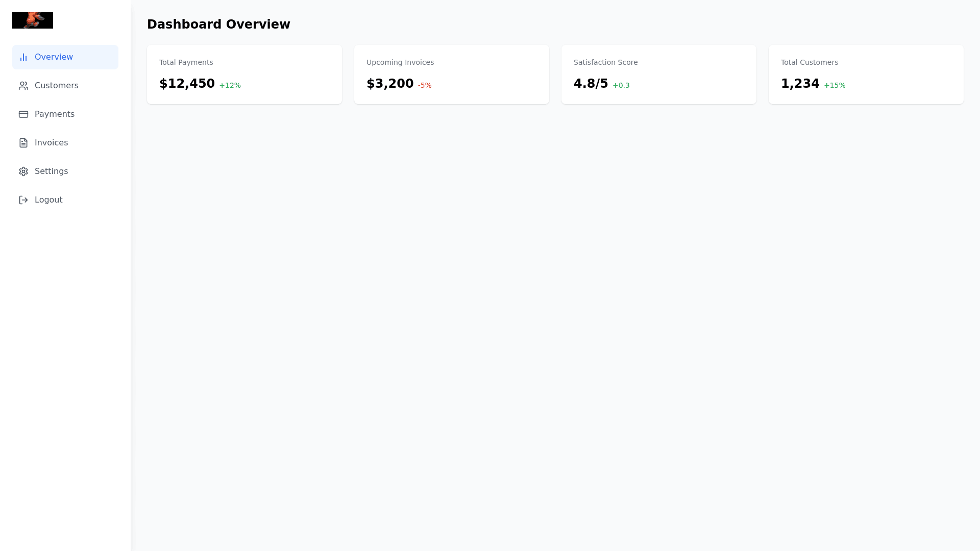The image size is (980, 551).
Task: Open the Settings text link
Action: [x=51, y=171]
